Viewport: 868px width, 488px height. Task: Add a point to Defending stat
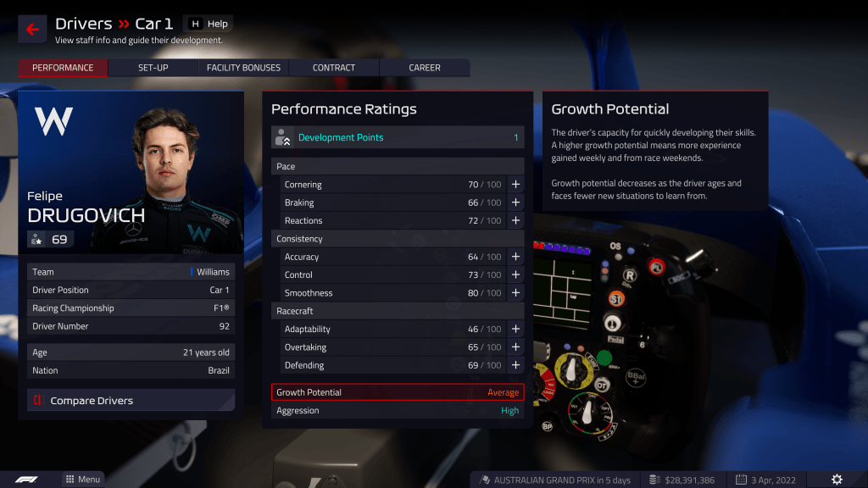(515, 365)
